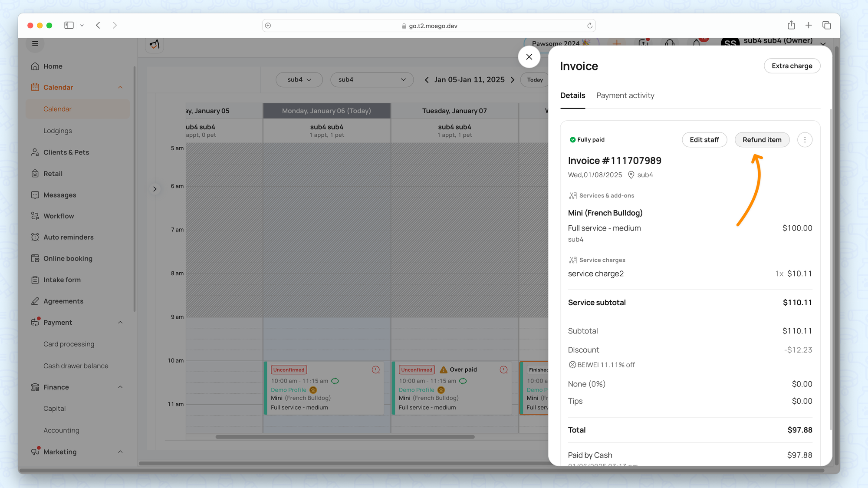Open the Workflow sidebar item

coord(59,216)
